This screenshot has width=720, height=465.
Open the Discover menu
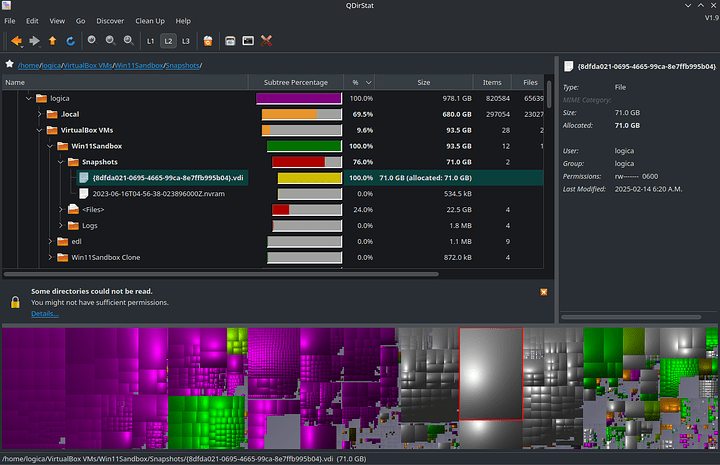pyautogui.click(x=110, y=20)
